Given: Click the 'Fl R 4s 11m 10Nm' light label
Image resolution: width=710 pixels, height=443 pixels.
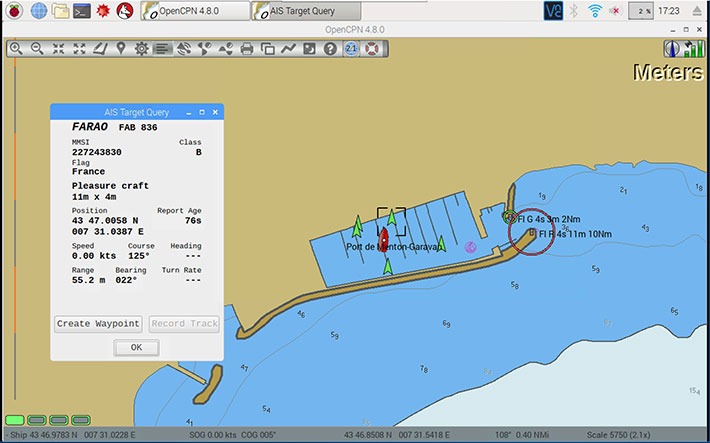Looking at the screenshot, I should tap(575, 234).
